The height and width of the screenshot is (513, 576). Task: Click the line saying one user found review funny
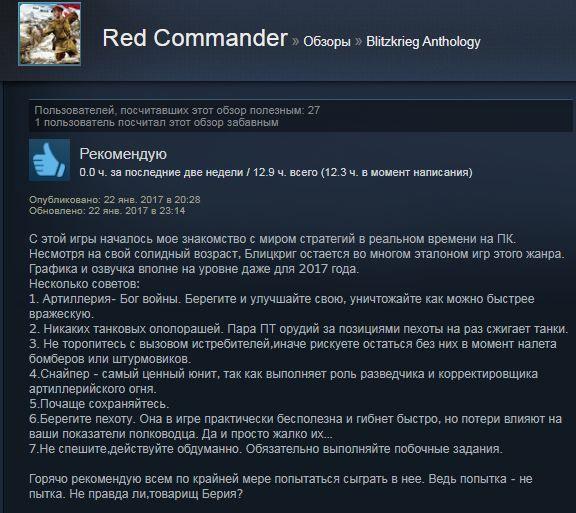(156, 122)
